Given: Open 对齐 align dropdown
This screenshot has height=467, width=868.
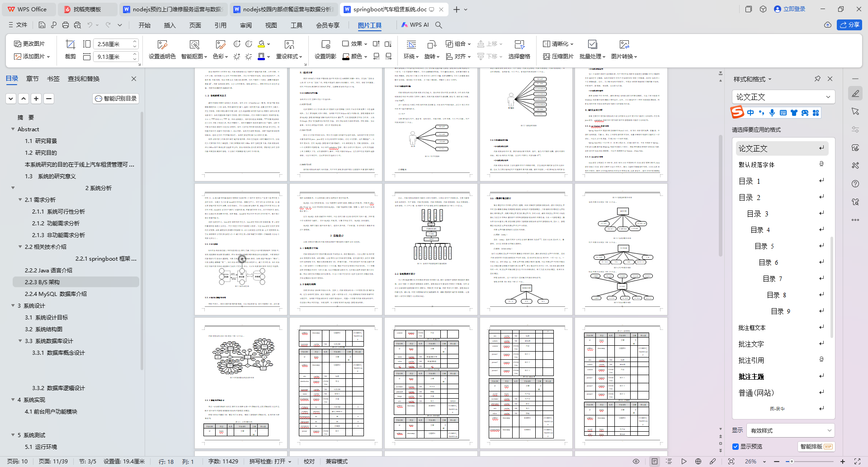Looking at the screenshot, I should tap(458, 57).
